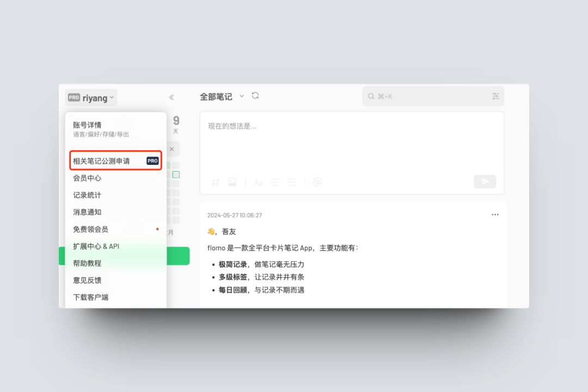Image resolution: width=588 pixels, height=392 pixels.
Task: Click into the ⌘+K search box
Action: pos(433,96)
